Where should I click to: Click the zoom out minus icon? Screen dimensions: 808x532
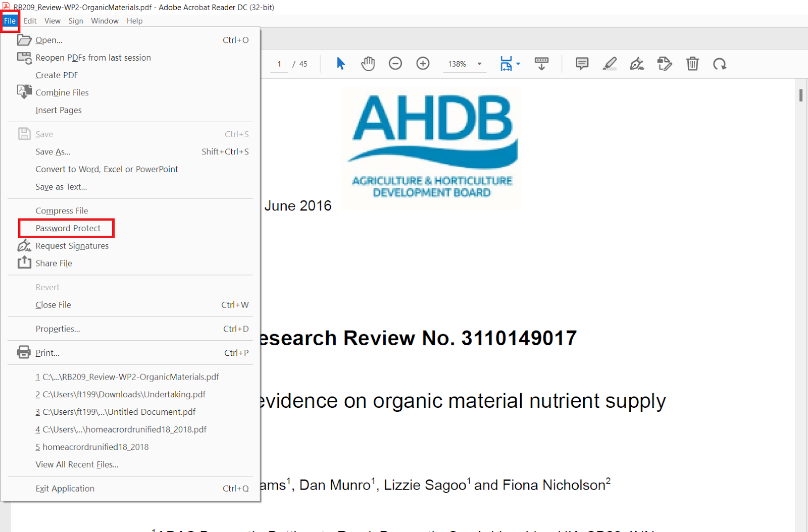pos(395,64)
